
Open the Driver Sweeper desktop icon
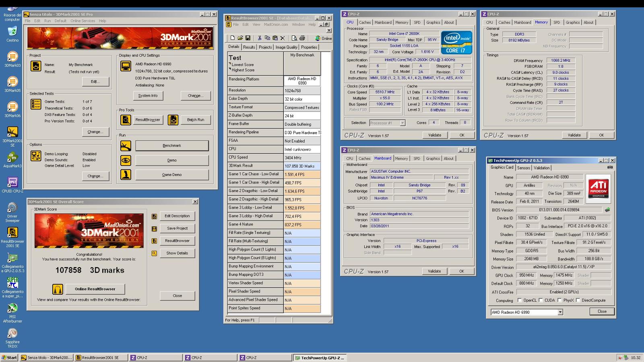(12, 212)
